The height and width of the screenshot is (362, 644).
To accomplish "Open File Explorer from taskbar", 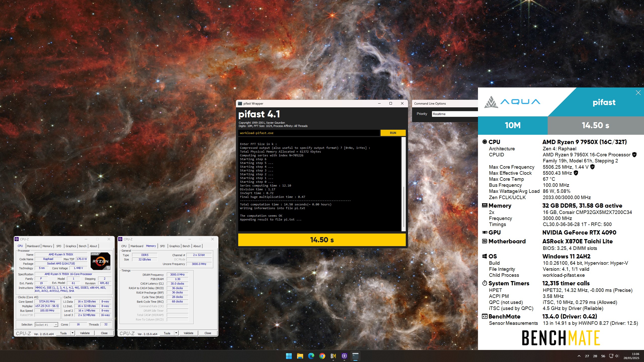I will [x=300, y=356].
